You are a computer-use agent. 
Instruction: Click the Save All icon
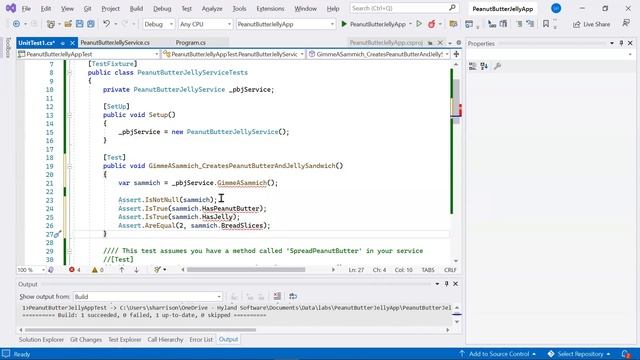[91, 24]
